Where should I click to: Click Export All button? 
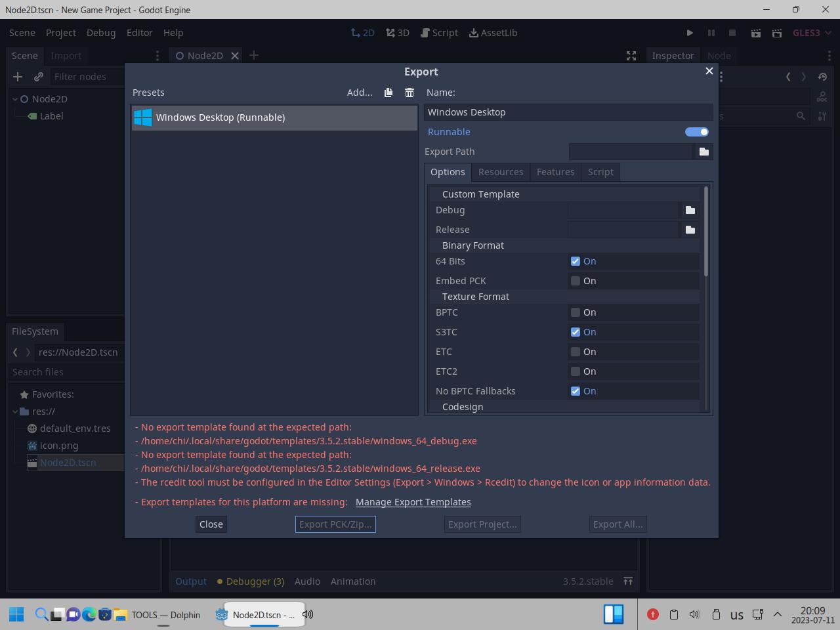tap(618, 524)
